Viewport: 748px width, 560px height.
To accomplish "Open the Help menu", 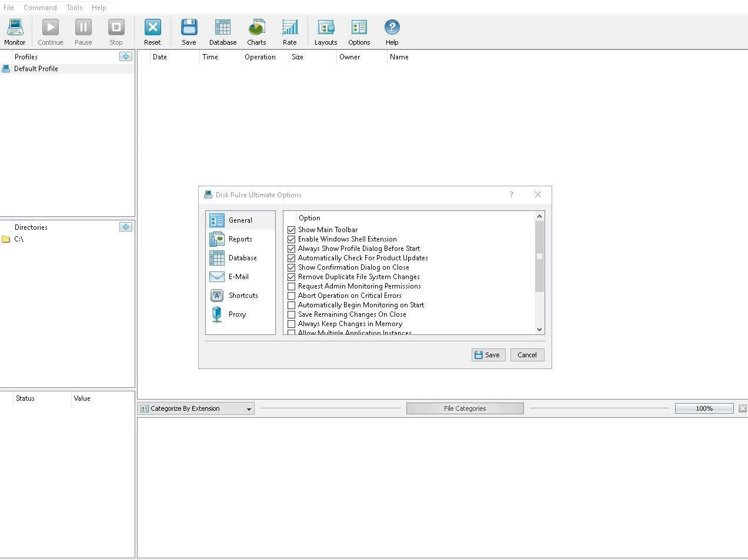I will tap(99, 8).
